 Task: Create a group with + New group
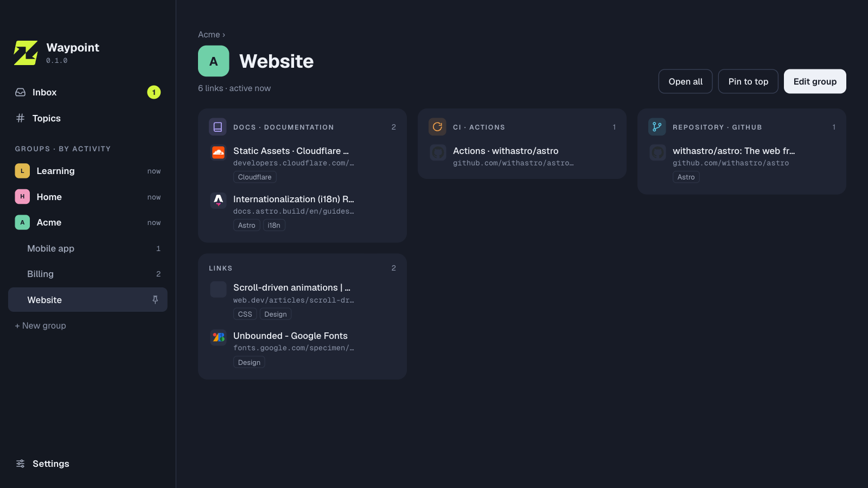coord(41,325)
